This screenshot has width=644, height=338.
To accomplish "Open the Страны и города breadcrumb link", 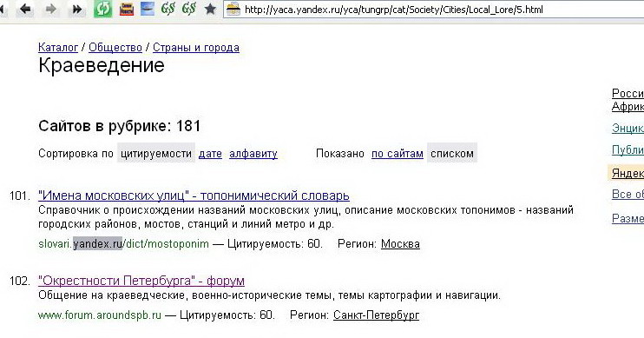I will tap(196, 48).
